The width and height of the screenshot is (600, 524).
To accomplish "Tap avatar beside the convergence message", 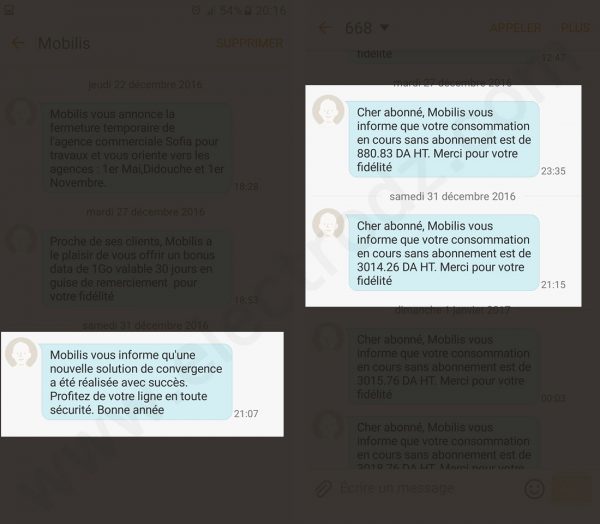I will 21,353.
